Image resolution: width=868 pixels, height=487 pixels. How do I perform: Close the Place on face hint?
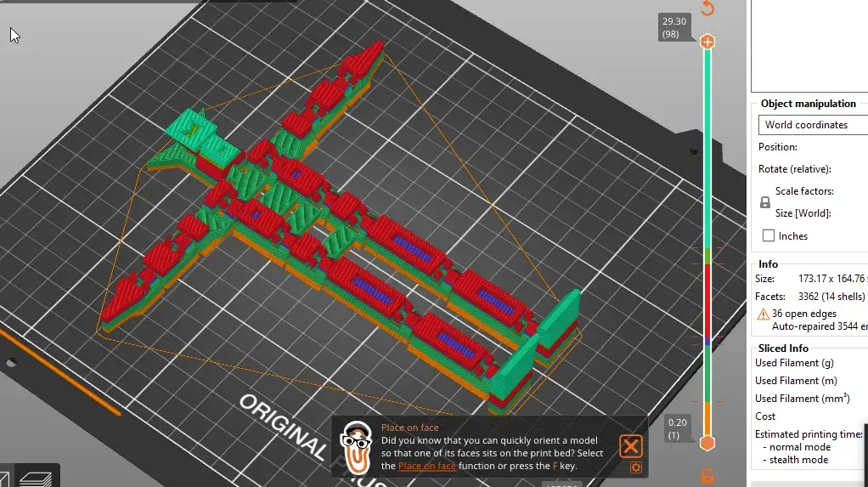(x=630, y=446)
